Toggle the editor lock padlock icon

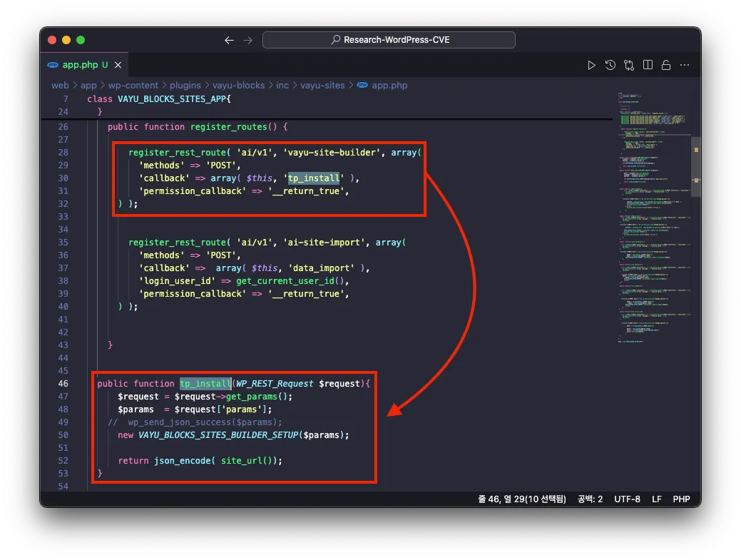(666, 65)
